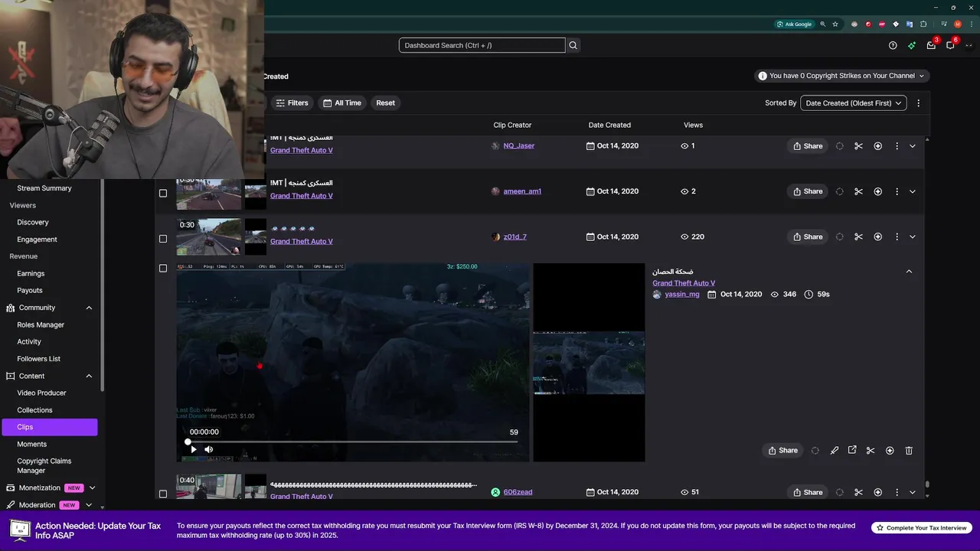Viewport: 980px width, 551px height.
Task: Open whispers chat icon with 6 badge
Action: 950,45
